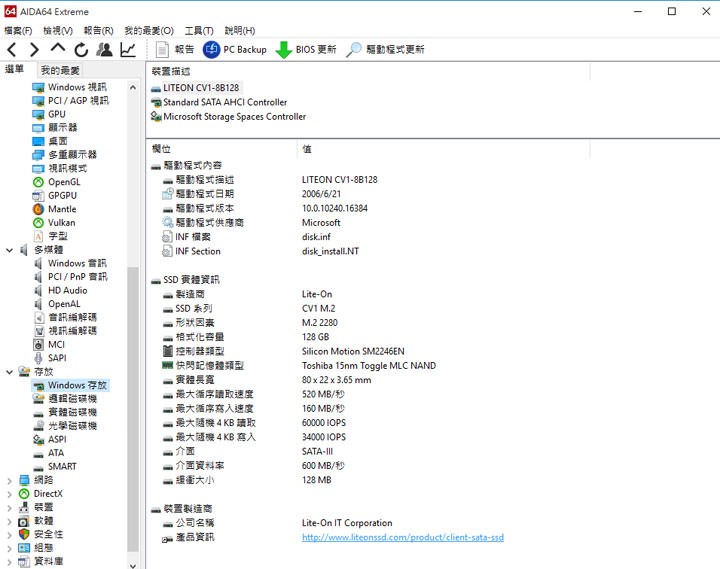Collapse the 存放 tree node

(9, 372)
